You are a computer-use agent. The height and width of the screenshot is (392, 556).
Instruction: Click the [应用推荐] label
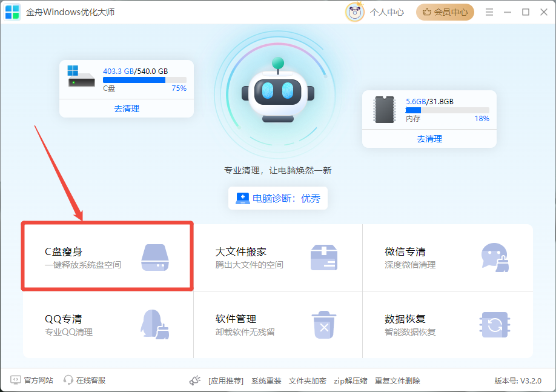(x=226, y=380)
